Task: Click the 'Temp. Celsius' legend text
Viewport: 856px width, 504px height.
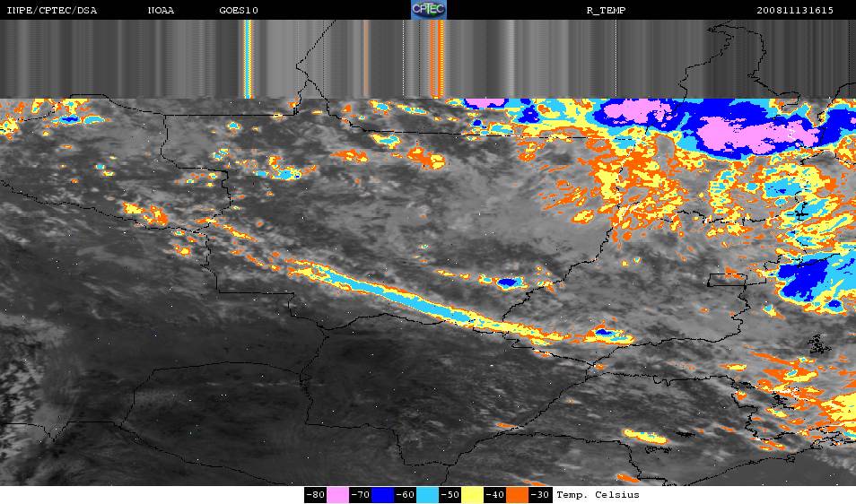Action: (x=598, y=495)
